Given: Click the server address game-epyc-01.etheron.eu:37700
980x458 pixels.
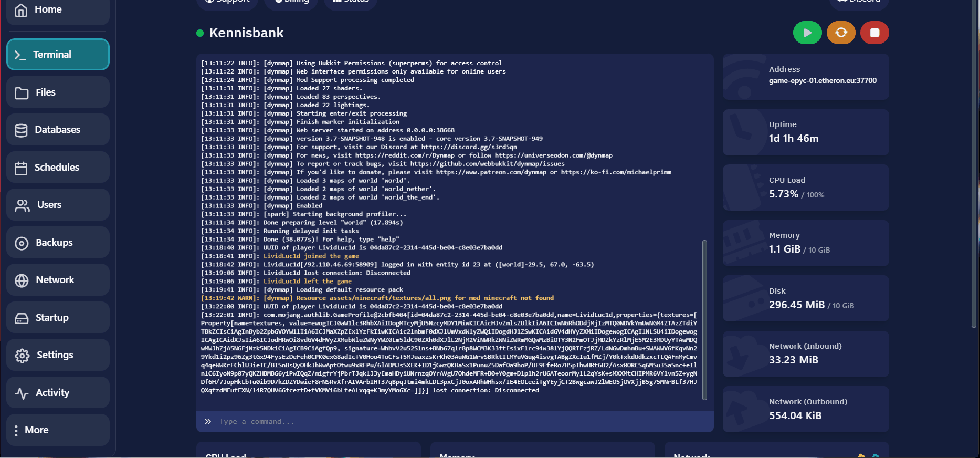Looking at the screenshot, I should point(823,81).
